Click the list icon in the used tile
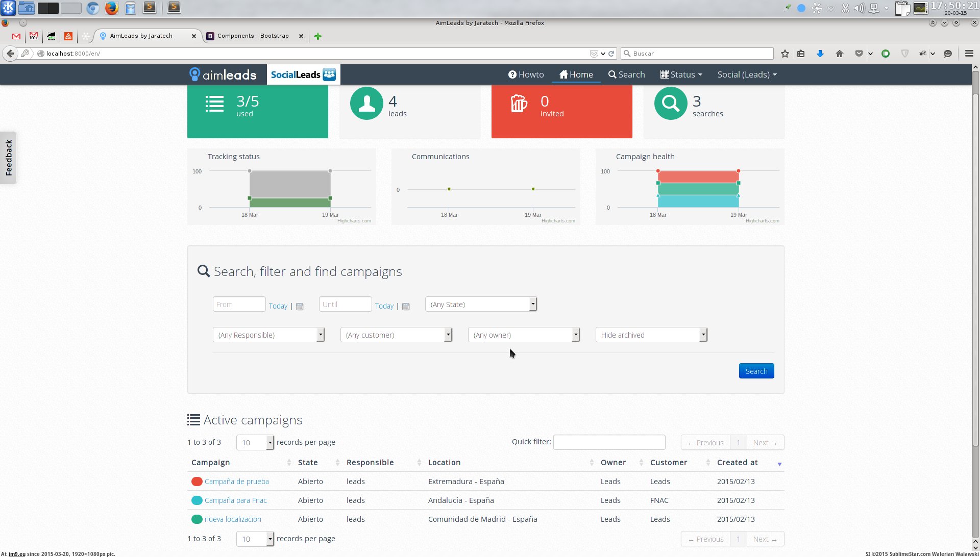The width and height of the screenshot is (980, 557). (x=214, y=104)
